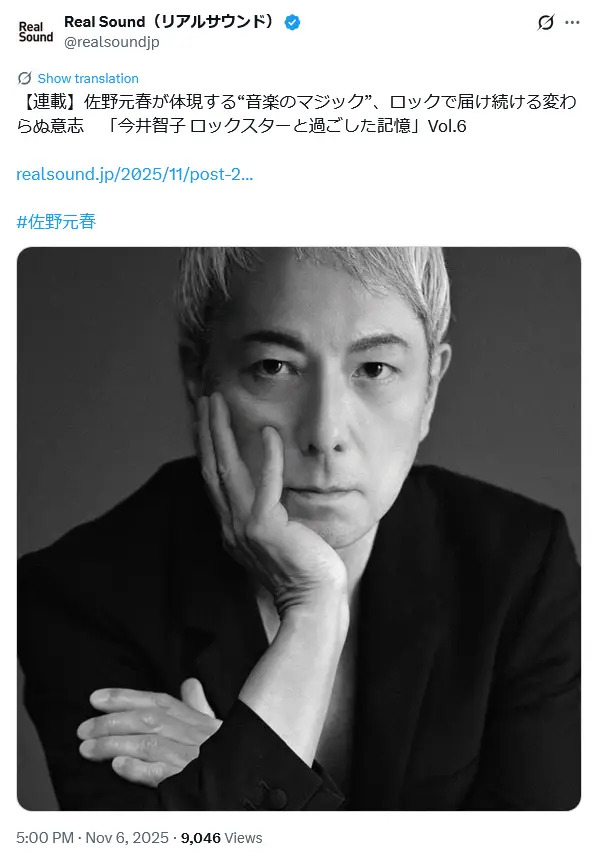View the 9,046 views count
The width and height of the screenshot is (598, 860).
201,838
